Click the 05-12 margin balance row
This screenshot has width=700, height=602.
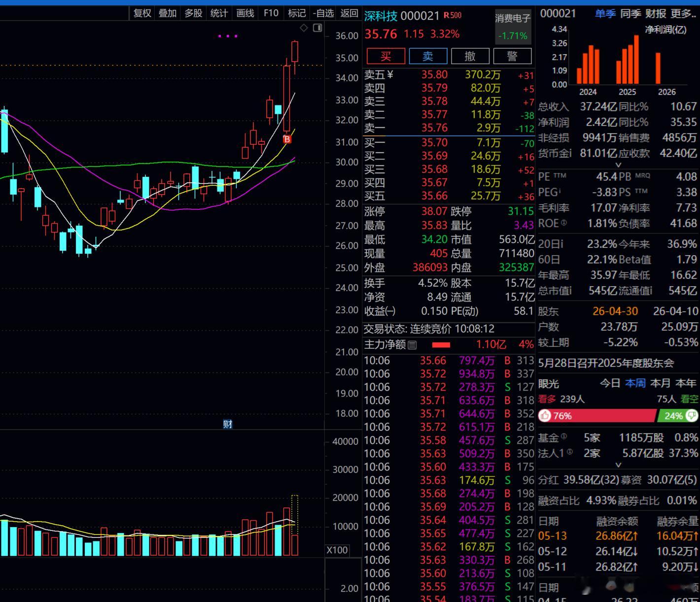618,551
